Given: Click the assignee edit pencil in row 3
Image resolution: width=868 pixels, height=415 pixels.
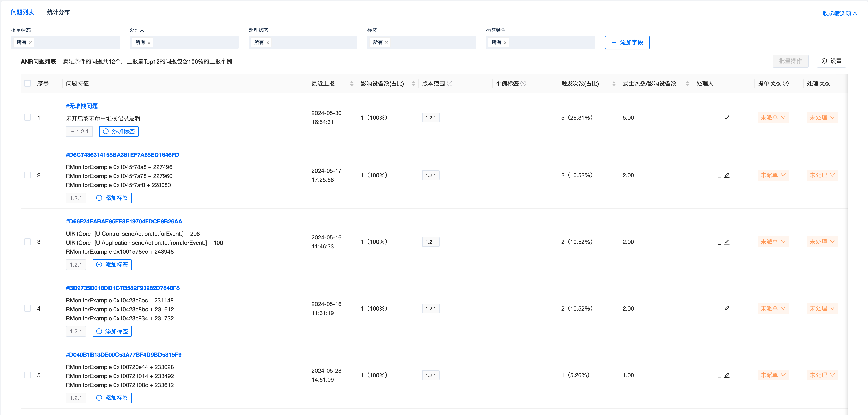Looking at the screenshot, I should [x=727, y=242].
